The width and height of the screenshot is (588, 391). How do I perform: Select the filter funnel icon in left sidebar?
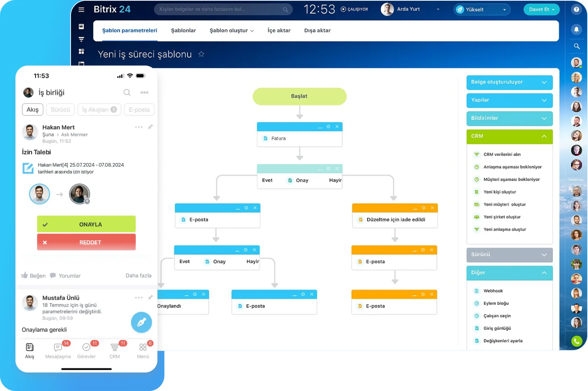tap(81, 39)
